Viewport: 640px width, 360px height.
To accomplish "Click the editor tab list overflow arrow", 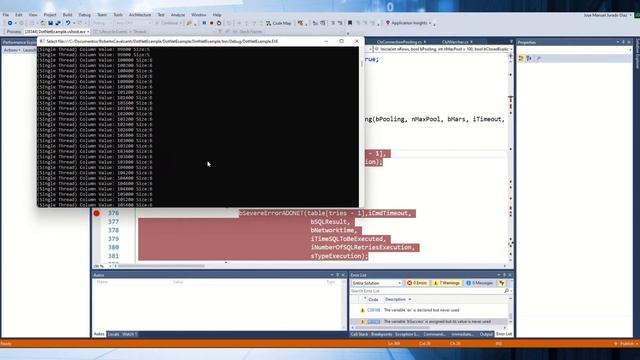I will (511, 42).
